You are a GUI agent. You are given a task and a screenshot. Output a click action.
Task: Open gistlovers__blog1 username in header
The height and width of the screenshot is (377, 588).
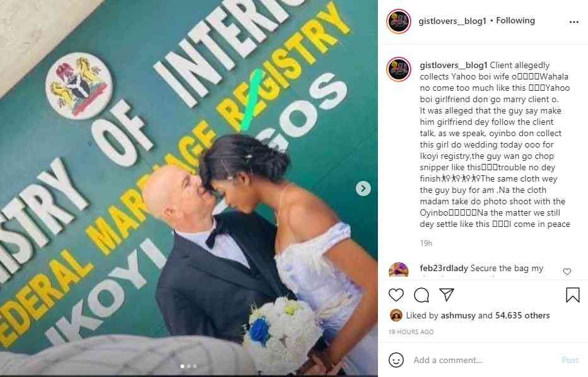coord(452,21)
